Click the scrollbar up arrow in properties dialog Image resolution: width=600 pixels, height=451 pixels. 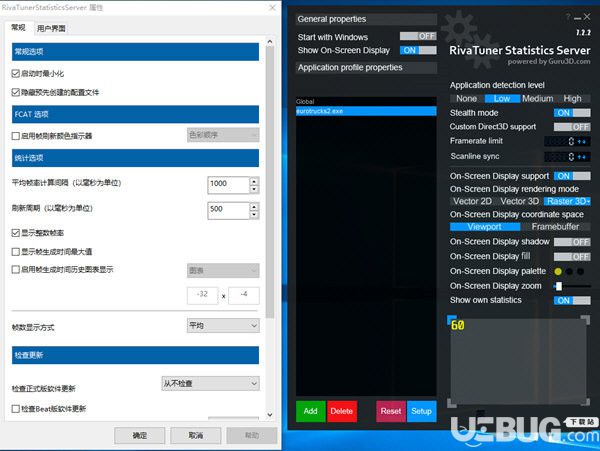tap(270, 41)
